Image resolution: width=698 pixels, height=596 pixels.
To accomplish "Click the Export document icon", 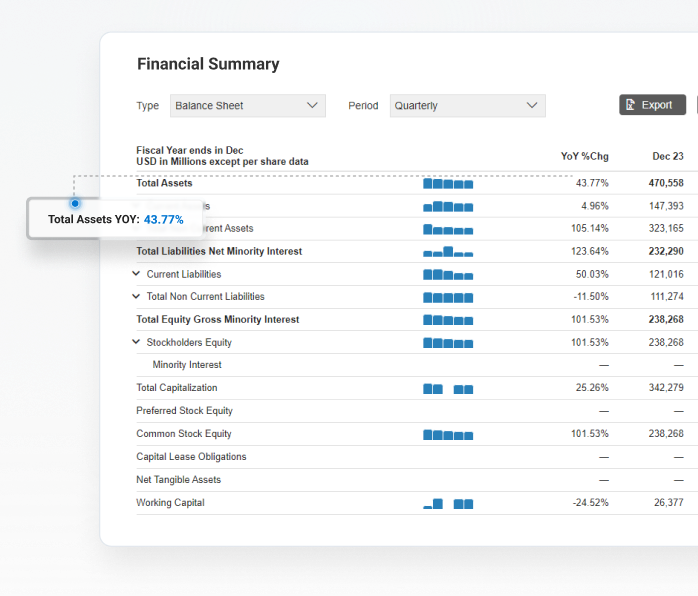I will point(630,105).
